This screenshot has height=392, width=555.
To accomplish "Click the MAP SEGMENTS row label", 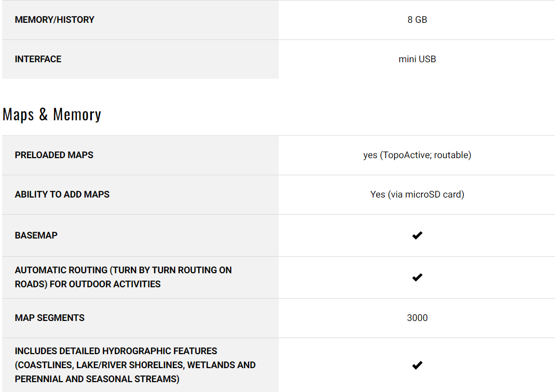I will (x=49, y=318).
